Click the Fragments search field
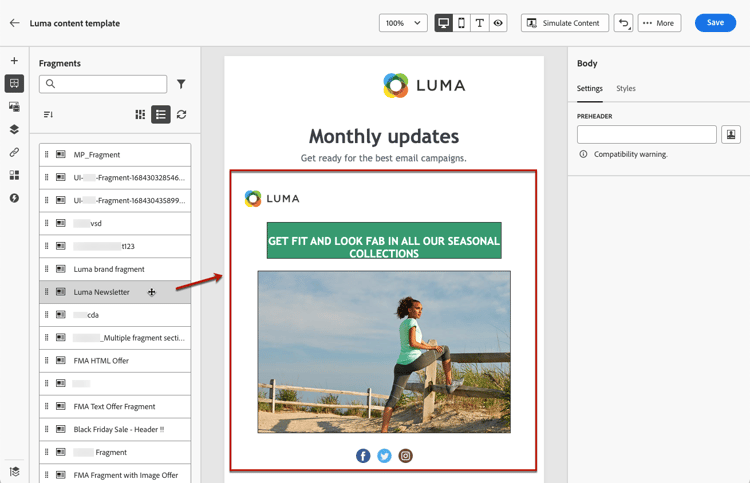This screenshot has width=750, height=483. click(103, 84)
